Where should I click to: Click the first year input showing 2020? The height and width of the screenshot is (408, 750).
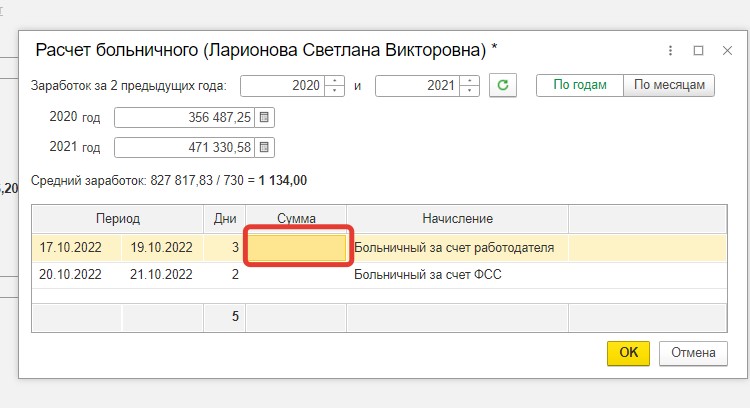coord(283,86)
